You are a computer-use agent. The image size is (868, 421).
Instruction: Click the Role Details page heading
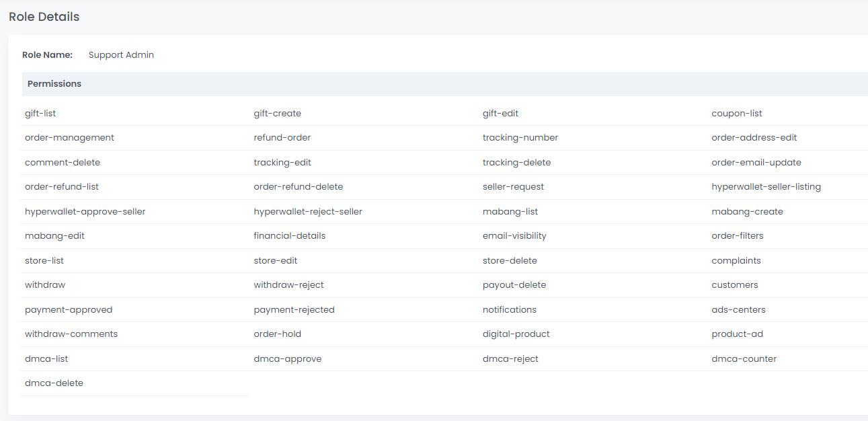point(44,17)
